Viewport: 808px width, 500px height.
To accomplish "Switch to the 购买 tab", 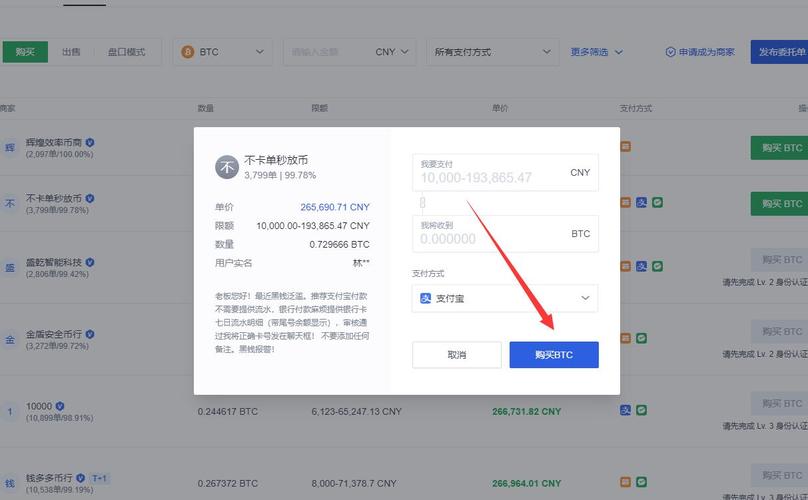I will (25, 52).
